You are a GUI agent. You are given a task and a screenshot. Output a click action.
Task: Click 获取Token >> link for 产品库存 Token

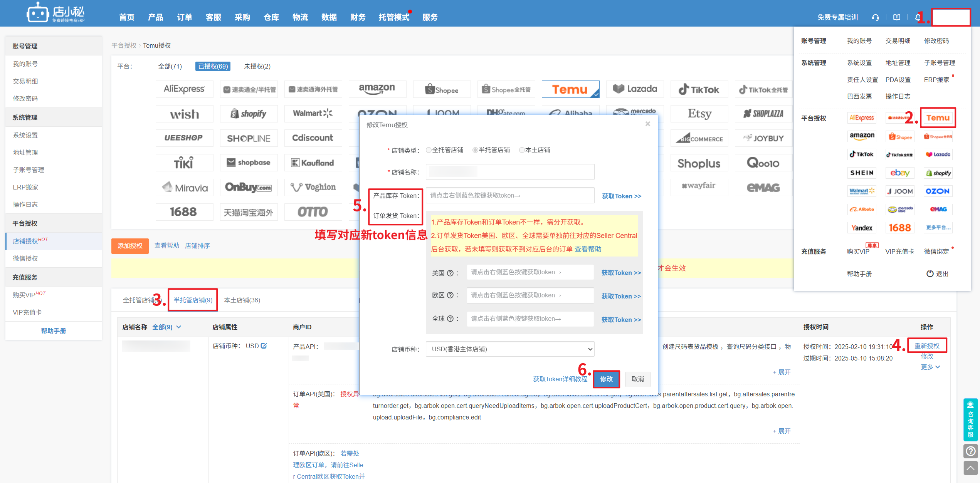(x=621, y=196)
